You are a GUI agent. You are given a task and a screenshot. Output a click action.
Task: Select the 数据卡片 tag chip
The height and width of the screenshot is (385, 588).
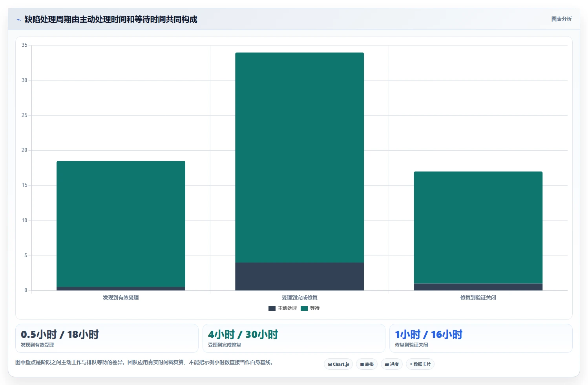420,364
